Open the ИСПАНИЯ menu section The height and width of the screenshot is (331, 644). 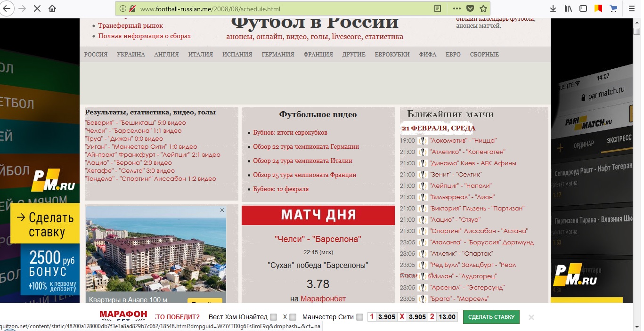(x=237, y=55)
